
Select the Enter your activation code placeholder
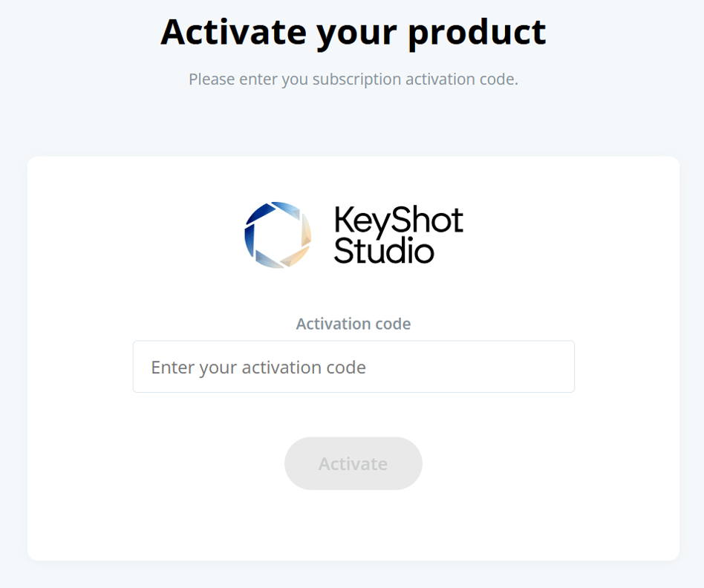tap(258, 367)
